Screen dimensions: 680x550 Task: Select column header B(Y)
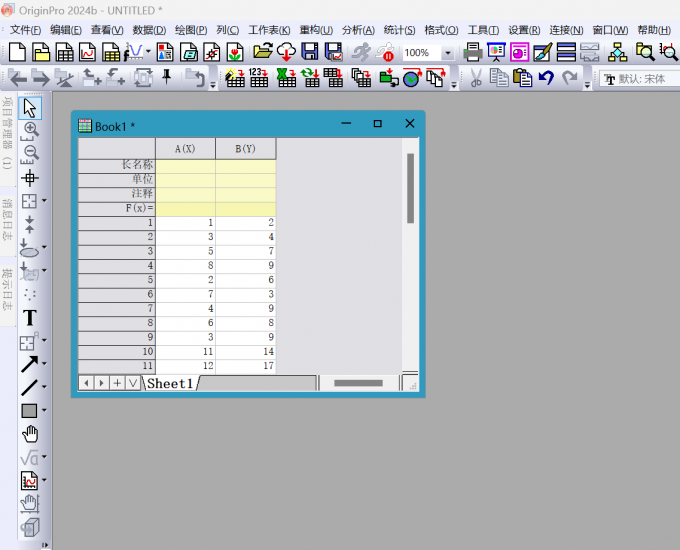point(245,149)
